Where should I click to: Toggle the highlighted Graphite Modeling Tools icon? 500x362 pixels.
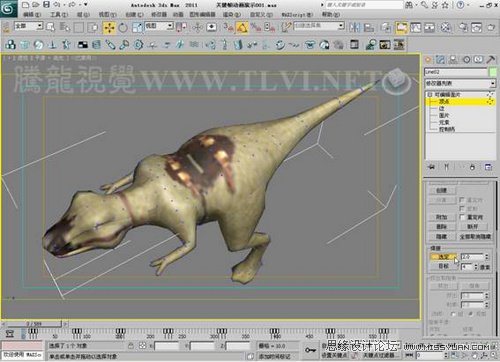click(402, 27)
